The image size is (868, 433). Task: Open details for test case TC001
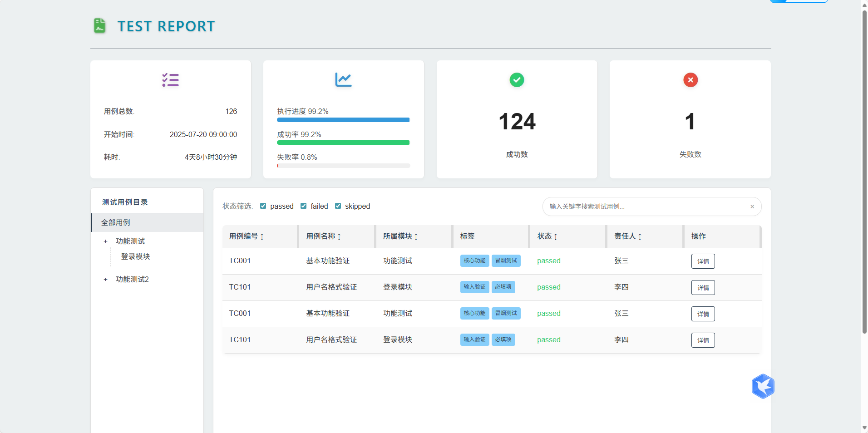pos(703,261)
